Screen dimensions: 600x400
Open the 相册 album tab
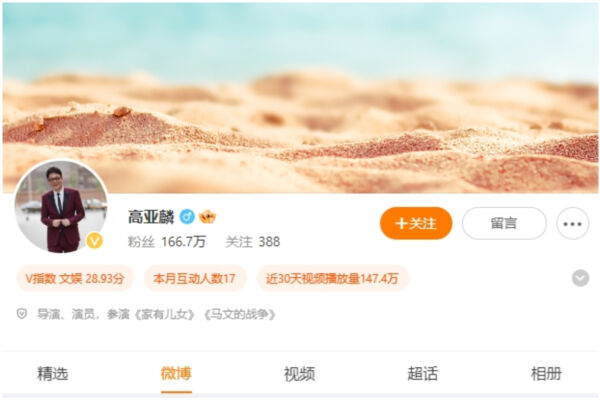[546, 374]
